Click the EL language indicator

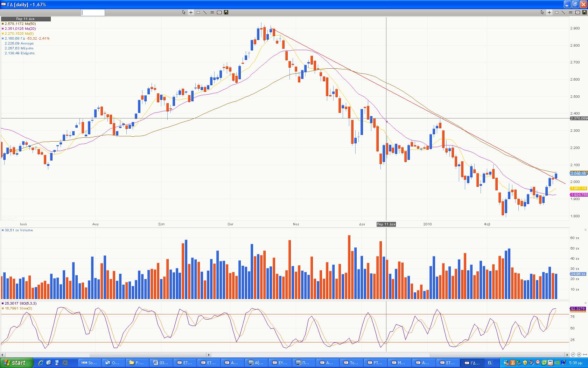490,363
